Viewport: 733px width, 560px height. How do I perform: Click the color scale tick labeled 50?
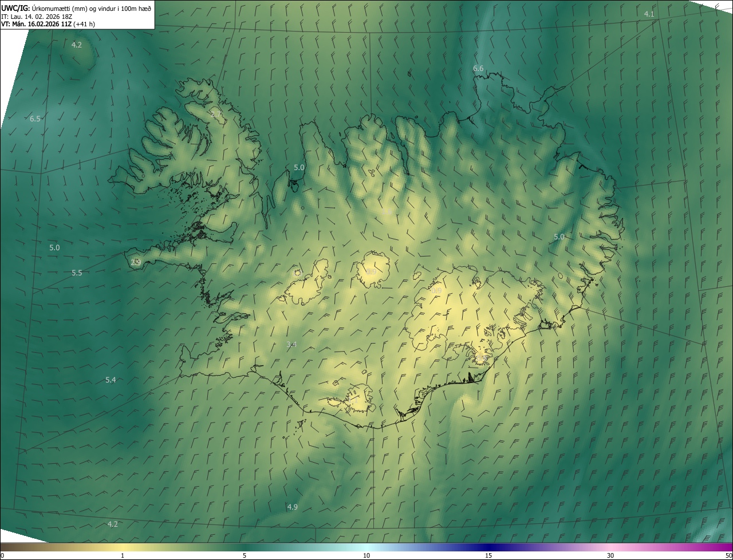click(x=728, y=555)
